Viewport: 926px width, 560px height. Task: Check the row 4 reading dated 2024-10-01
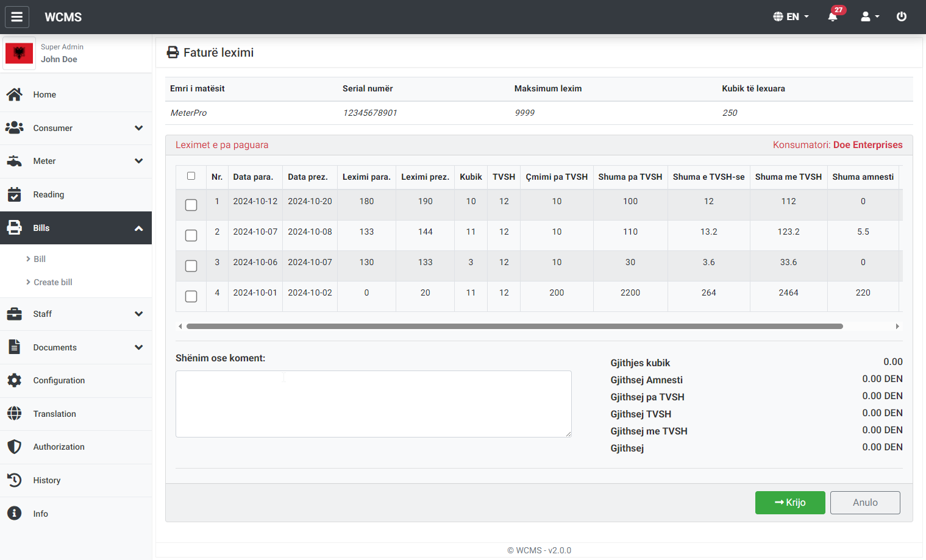pos(191,296)
